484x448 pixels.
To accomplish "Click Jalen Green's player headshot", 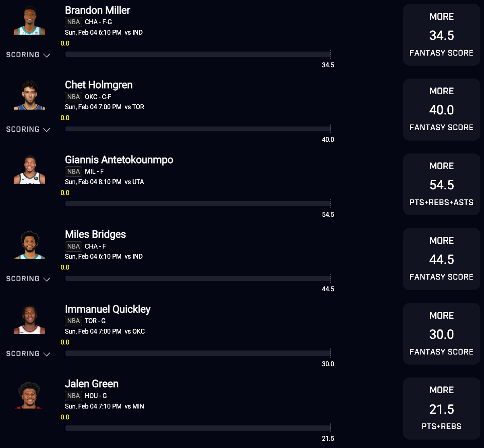I will pyautogui.click(x=30, y=394).
